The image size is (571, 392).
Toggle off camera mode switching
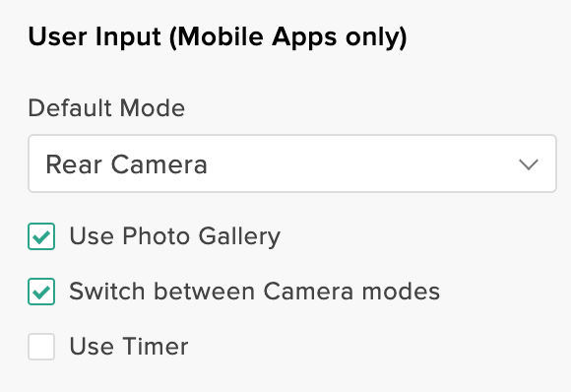[x=41, y=292]
